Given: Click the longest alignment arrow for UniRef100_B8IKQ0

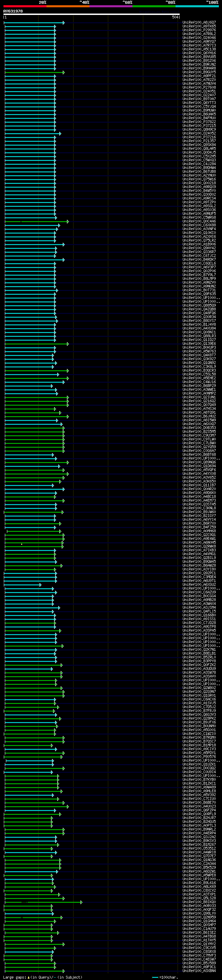Looking at the screenshot, I should point(43,902).
